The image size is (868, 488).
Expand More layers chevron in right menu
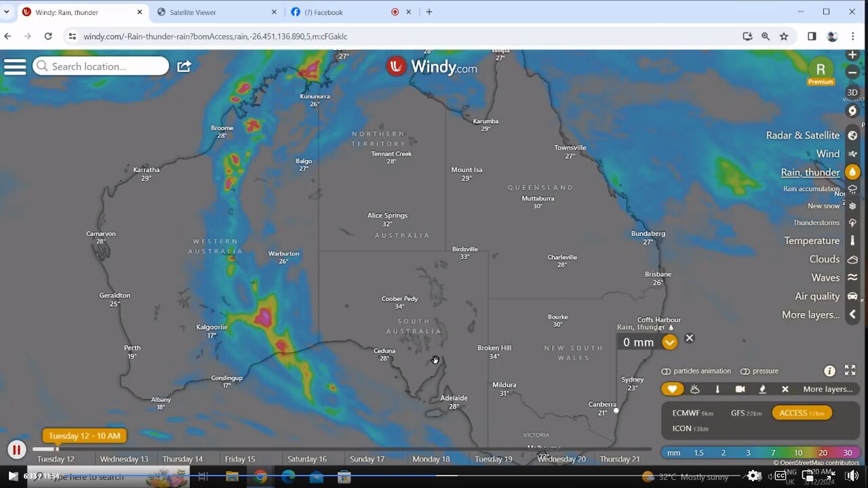pyautogui.click(x=852, y=314)
